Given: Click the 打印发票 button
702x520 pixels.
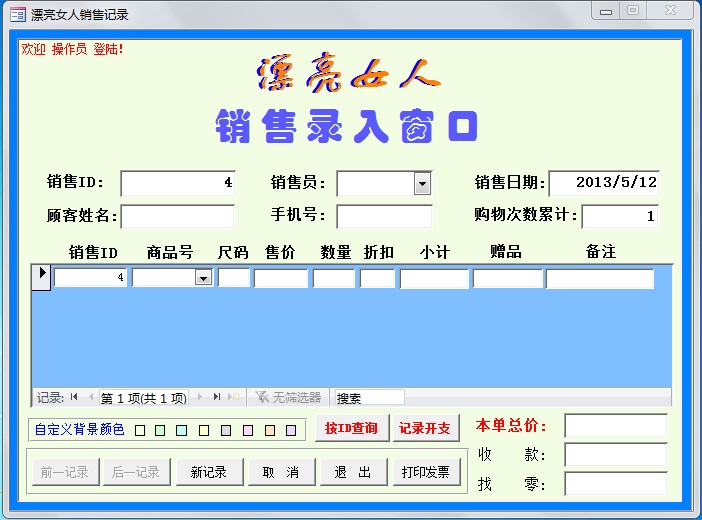Looking at the screenshot, I should (426, 472).
